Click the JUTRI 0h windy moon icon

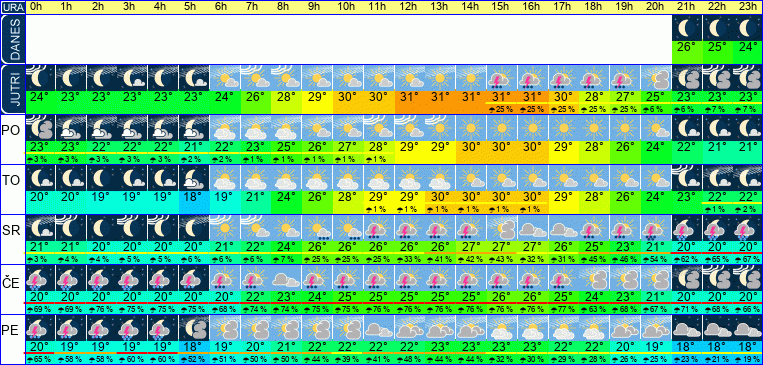[40, 77]
